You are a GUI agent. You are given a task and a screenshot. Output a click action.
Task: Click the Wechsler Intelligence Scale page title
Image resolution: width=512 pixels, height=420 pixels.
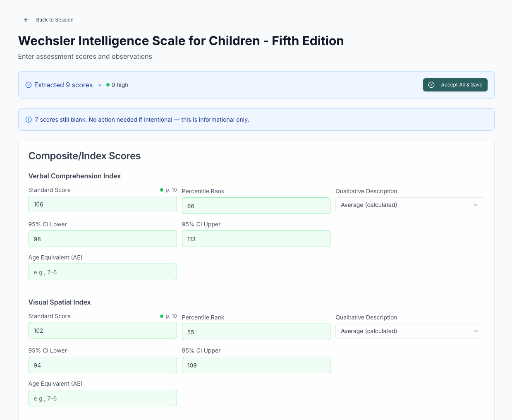pos(181,41)
